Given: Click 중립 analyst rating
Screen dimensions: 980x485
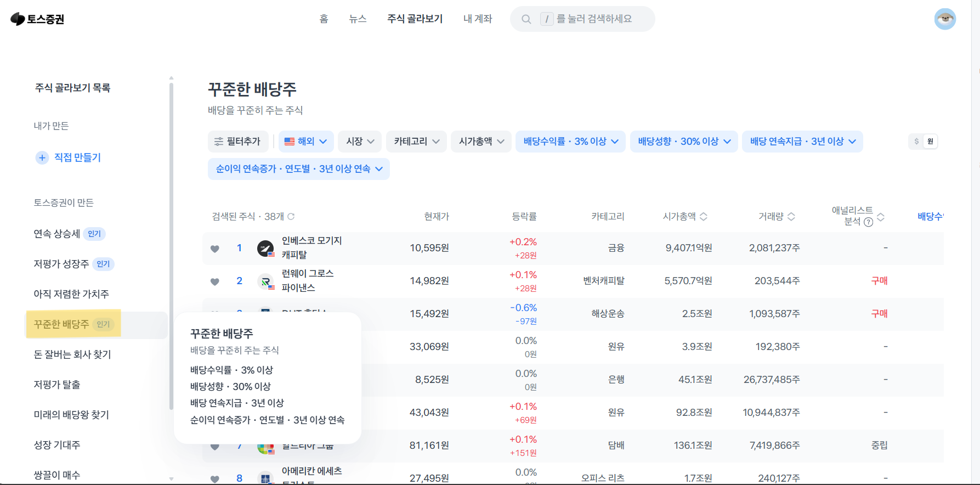Looking at the screenshot, I should 879,445.
